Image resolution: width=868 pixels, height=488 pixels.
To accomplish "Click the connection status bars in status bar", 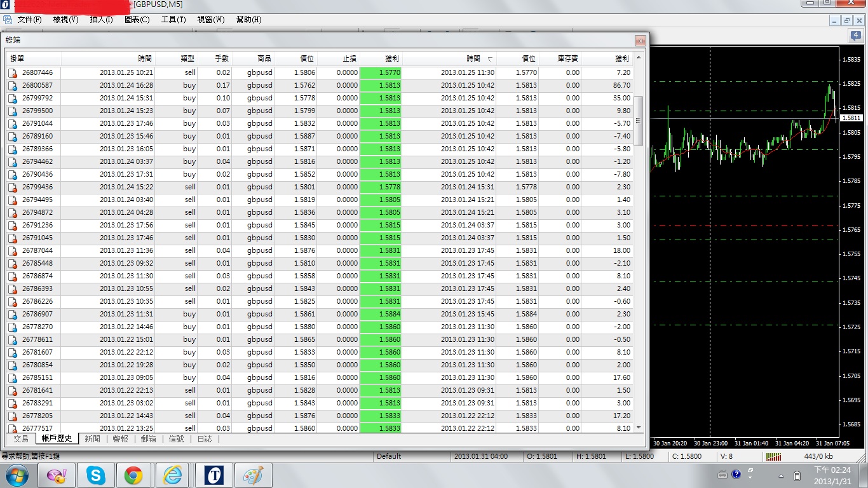I will click(x=773, y=456).
